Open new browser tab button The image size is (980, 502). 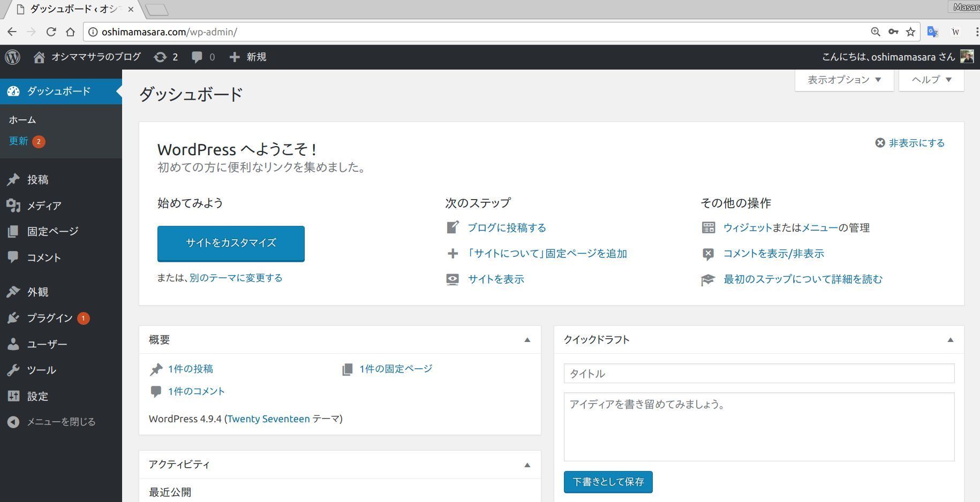tap(157, 9)
